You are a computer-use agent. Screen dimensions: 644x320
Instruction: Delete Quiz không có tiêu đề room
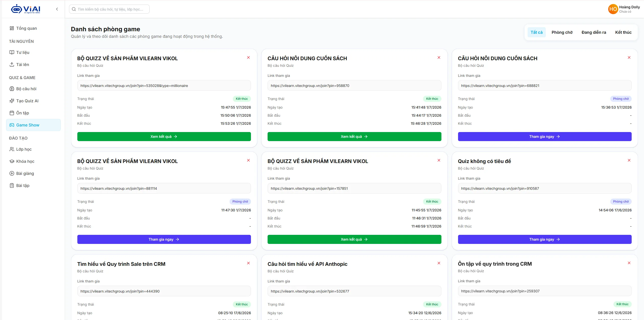click(x=629, y=160)
